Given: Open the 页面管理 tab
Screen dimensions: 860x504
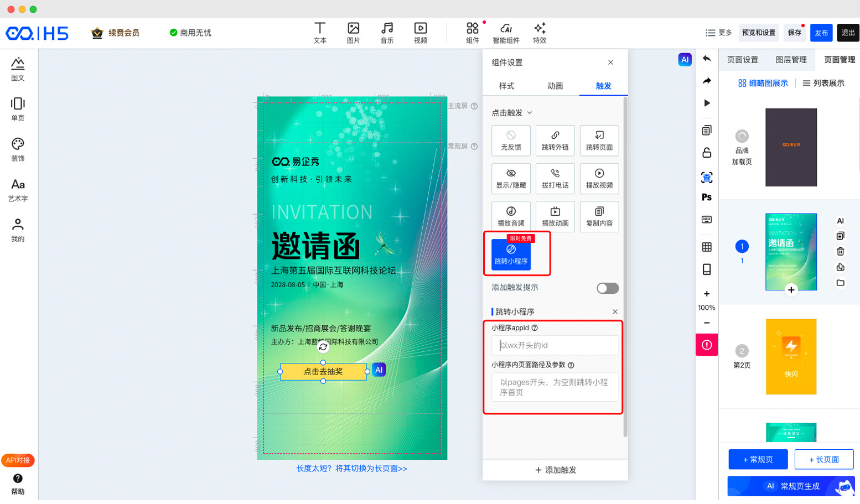Looking at the screenshot, I should [x=839, y=60].
